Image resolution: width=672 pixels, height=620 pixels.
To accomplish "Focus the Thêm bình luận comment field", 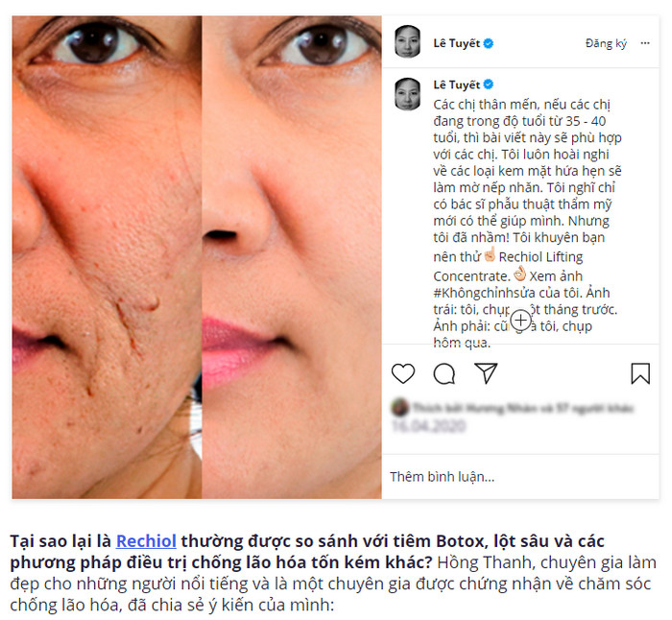I will 520,476.
